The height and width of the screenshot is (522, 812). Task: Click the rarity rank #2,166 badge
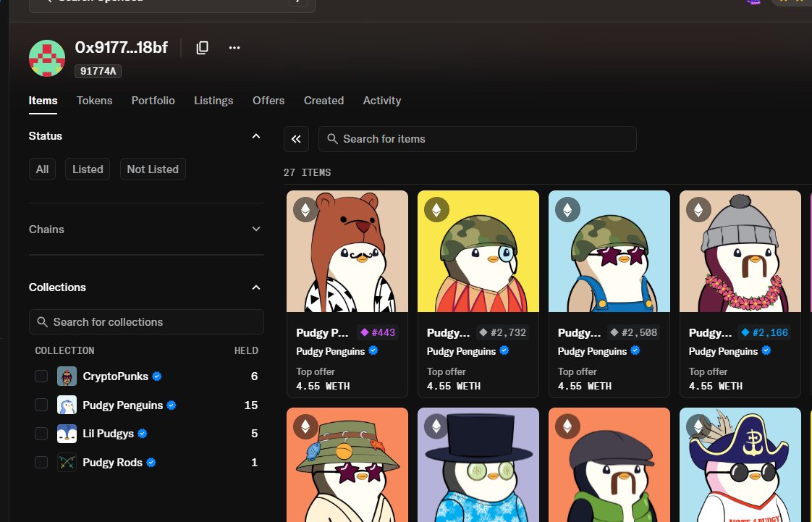pos(765,332)
